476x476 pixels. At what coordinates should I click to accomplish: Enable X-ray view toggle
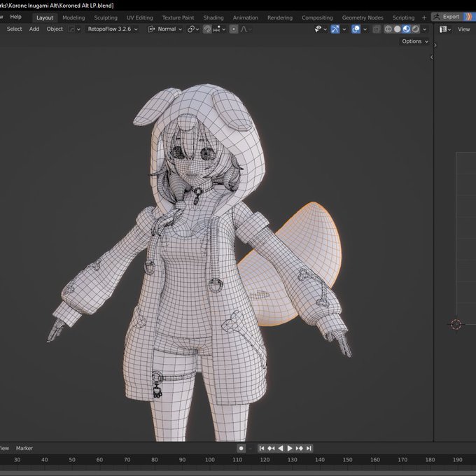[x=377, y=29]
